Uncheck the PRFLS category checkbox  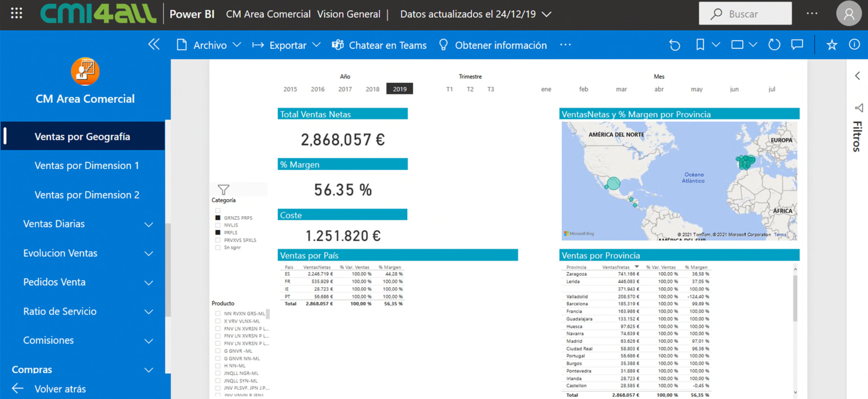tap(218, 232)
